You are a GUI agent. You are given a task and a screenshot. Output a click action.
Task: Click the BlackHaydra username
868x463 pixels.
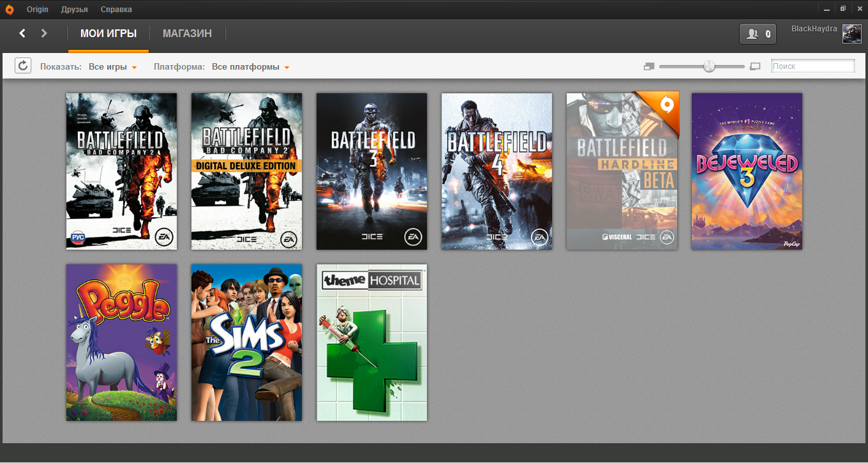[814, 29]
